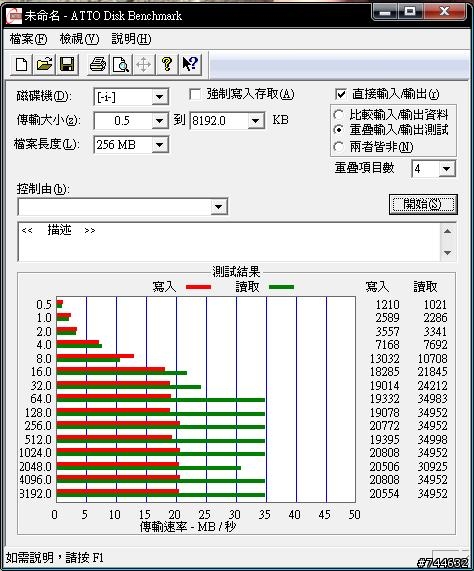This screenshot has height=571, width=474.
Task: Open the 磁碟機 drive dropdown
Action: point(159,97)
